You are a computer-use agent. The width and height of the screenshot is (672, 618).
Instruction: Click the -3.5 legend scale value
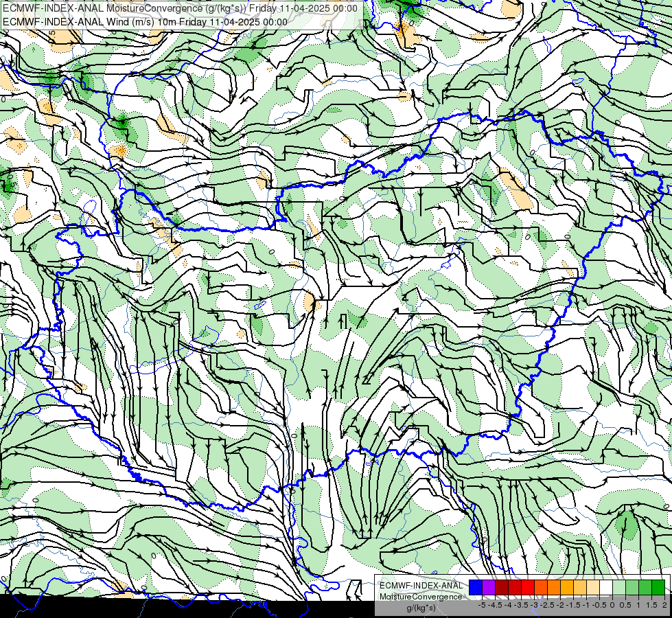pos(521,605)
